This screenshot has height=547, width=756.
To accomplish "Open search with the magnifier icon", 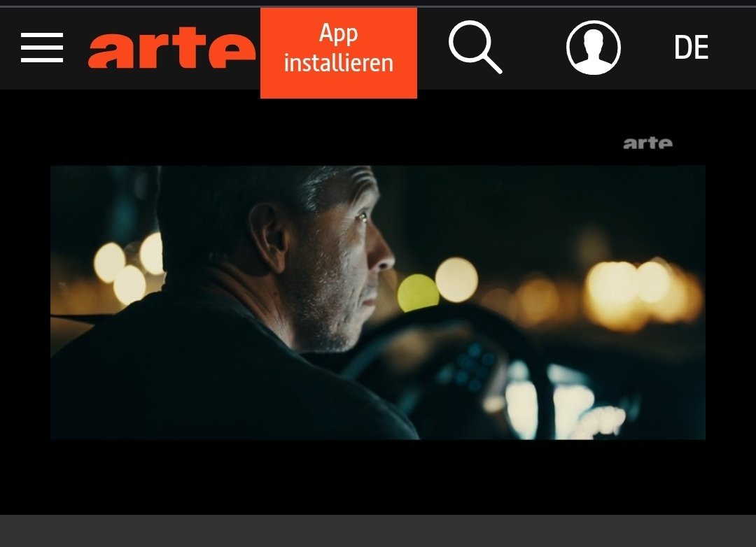I will (x=475, y=48).
